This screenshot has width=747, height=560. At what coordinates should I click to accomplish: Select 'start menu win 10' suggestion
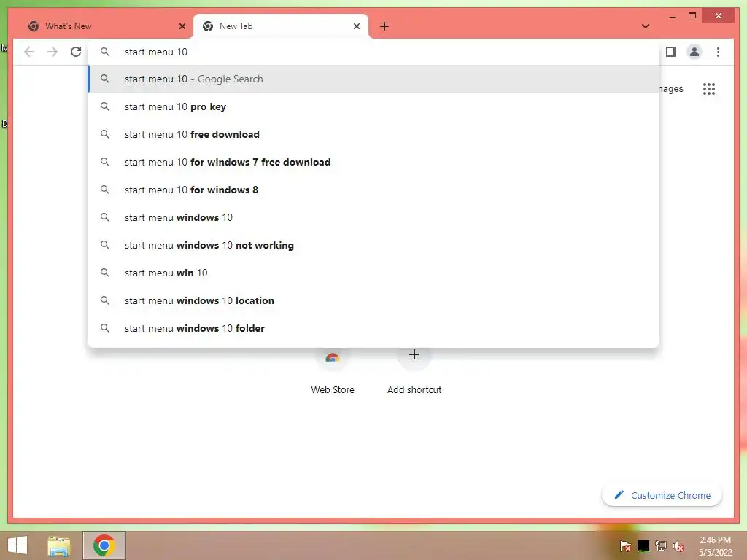coord(374,273)
